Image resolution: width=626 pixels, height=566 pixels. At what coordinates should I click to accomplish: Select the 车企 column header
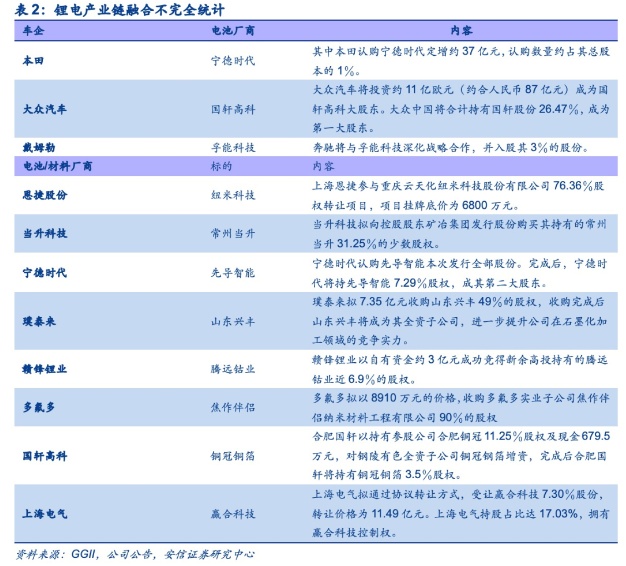[x=34, y=31]
